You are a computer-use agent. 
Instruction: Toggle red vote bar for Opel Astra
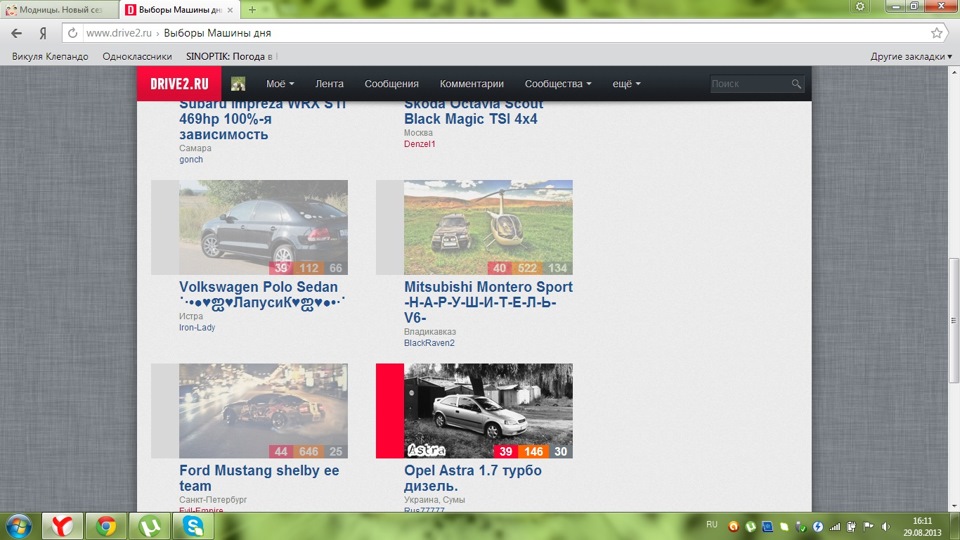[389, 411]
